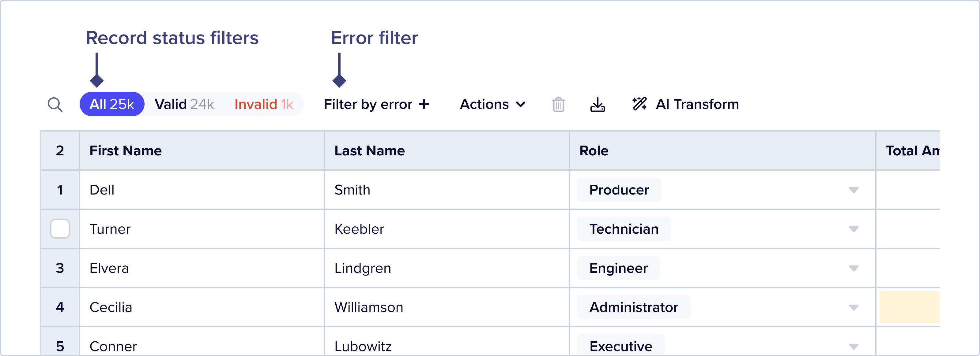This screenshot has width=980, height=356.
Task: Check the checkbox on Turner's row
Action: (x=60, y=229)
